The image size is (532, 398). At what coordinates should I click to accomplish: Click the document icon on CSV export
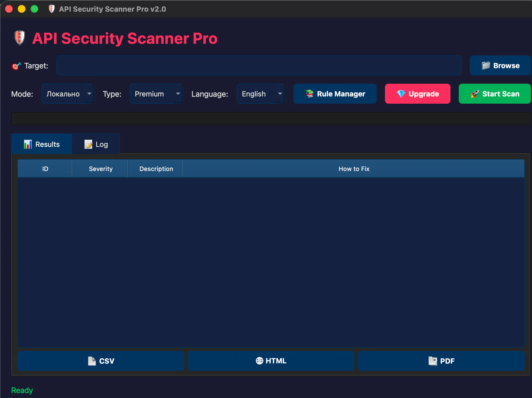92,361
